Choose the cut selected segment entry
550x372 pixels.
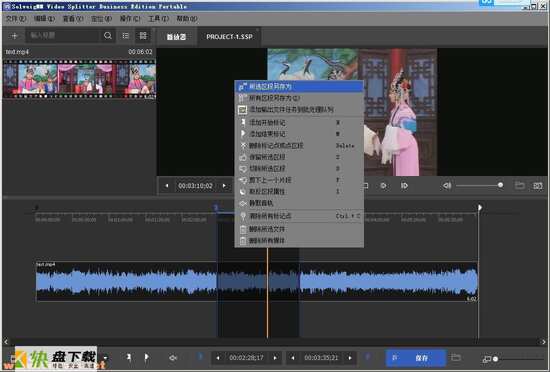(x=299, y=169)
